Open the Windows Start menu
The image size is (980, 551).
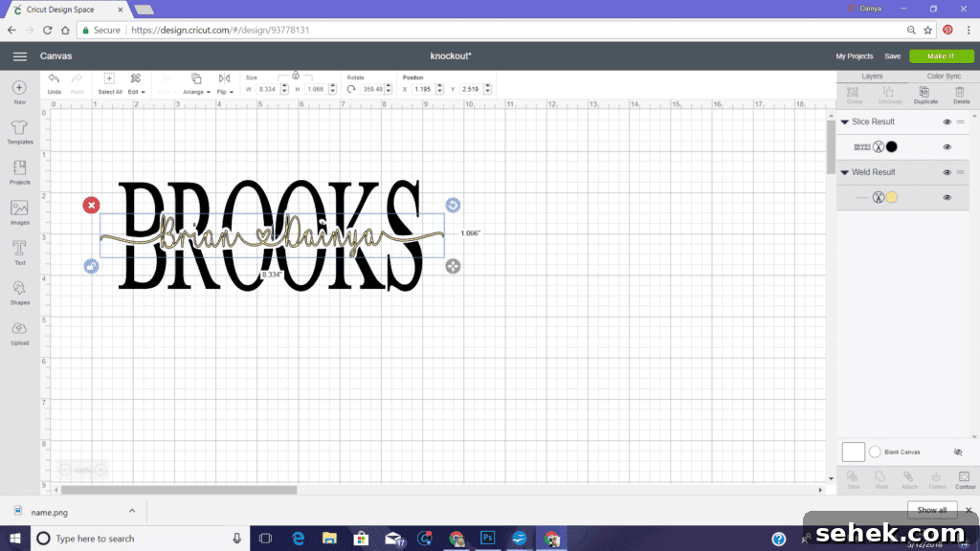[15, 538]
